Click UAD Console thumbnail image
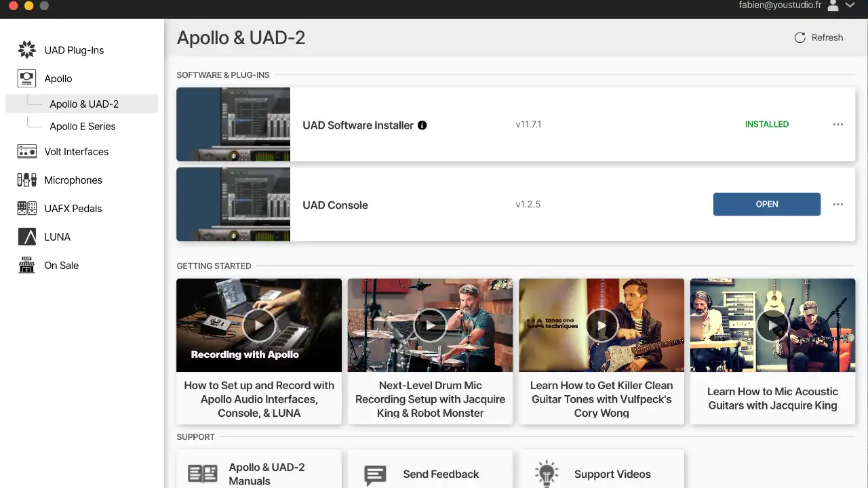This screenshot has width=868, height=488. coord(233,204)
